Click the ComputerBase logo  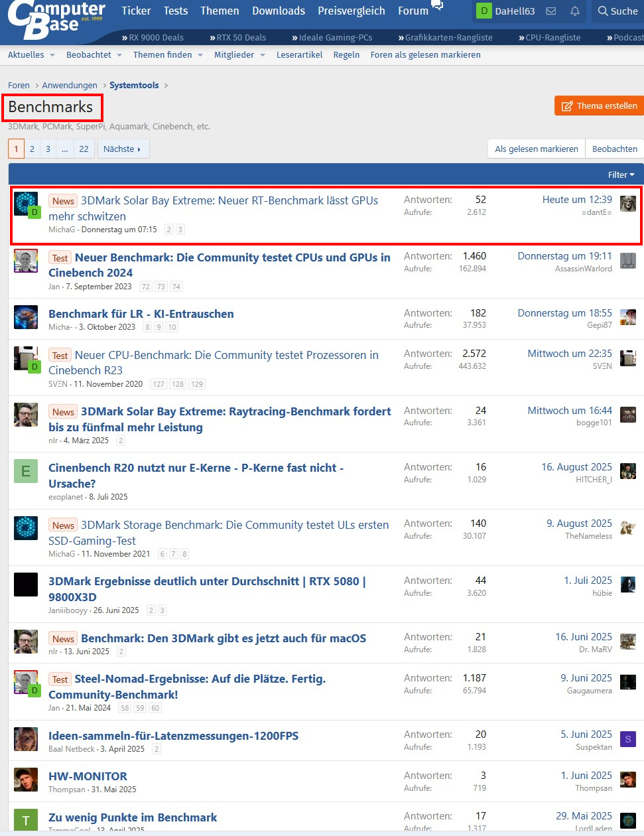pos(56,20)
